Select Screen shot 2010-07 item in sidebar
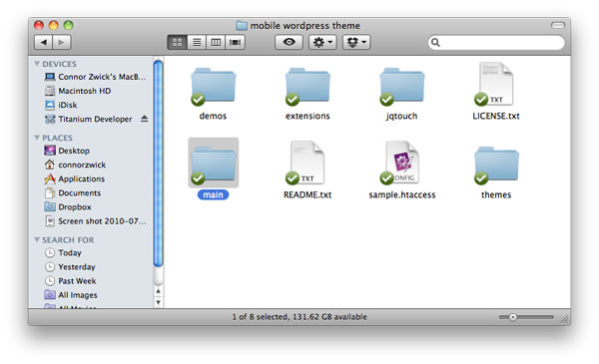 click(x=96, y=221)
